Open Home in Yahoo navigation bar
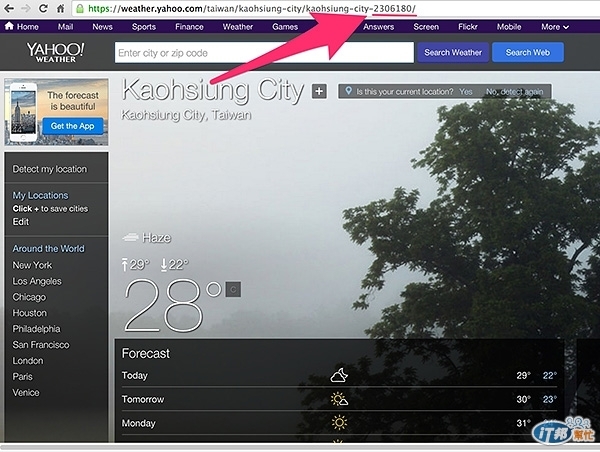 pyautogui.click(x=21, y=26)
